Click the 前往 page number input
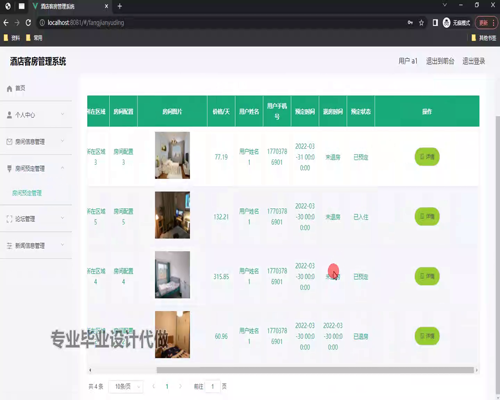 212,387
